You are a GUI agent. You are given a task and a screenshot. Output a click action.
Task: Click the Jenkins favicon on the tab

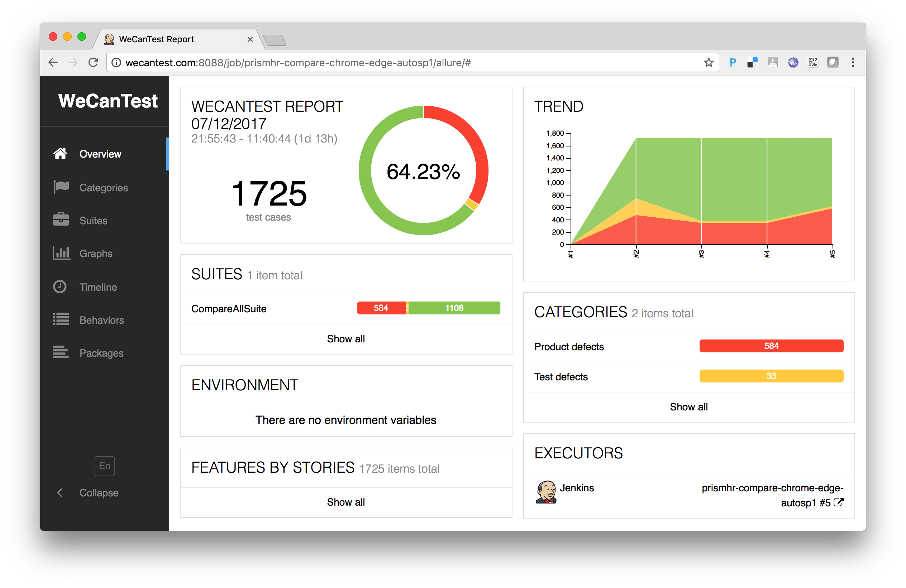[109, 39]
